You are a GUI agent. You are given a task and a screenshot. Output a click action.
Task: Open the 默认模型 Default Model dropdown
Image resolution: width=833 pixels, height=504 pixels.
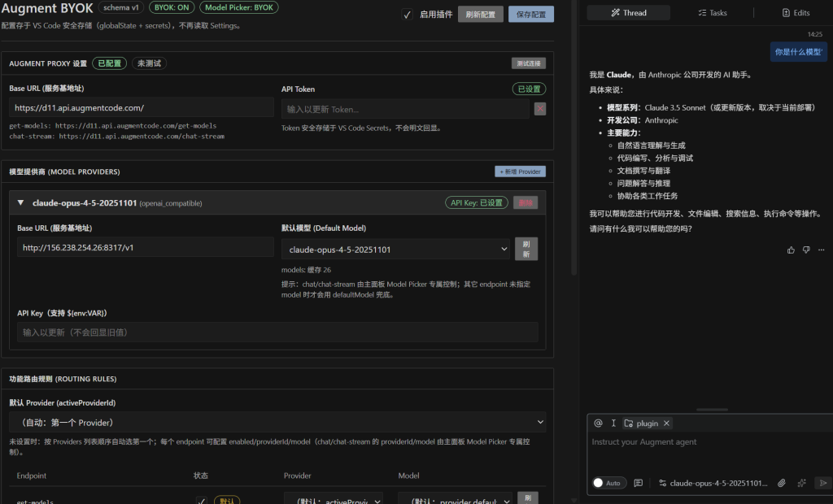[396, 250]
